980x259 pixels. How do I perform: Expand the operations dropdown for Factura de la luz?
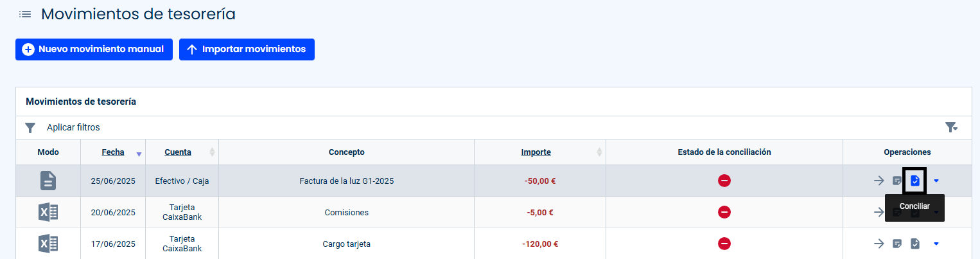click(x=936, y=181)
